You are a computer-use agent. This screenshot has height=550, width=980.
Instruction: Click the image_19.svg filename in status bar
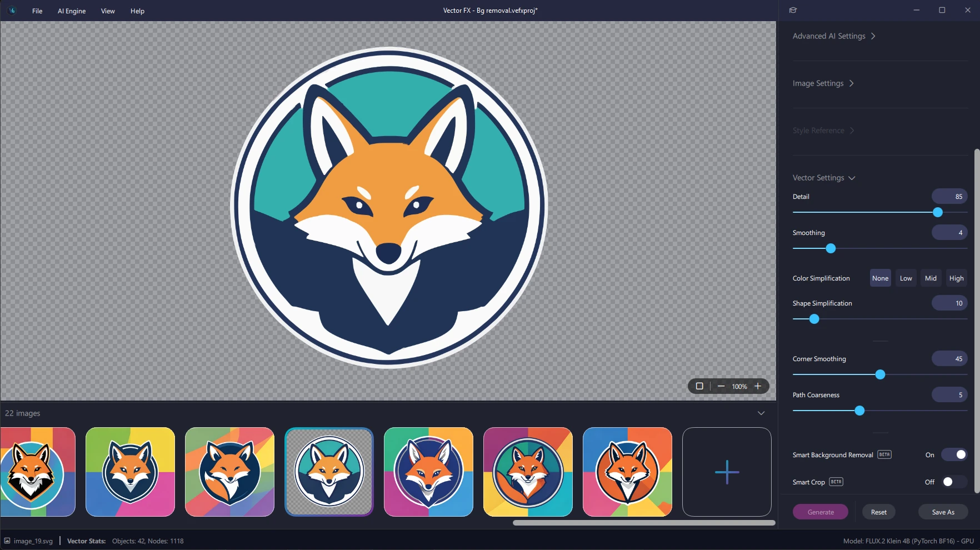[x=33, y=541]
